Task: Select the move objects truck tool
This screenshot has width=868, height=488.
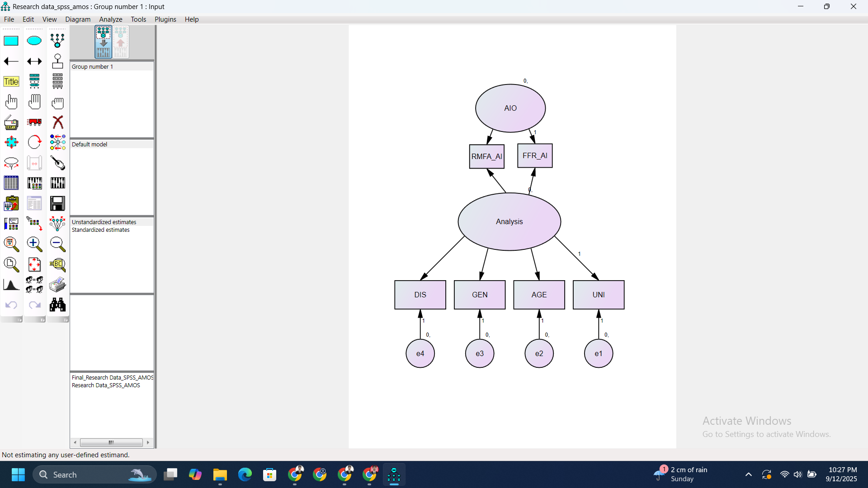Action: (34, 122)
